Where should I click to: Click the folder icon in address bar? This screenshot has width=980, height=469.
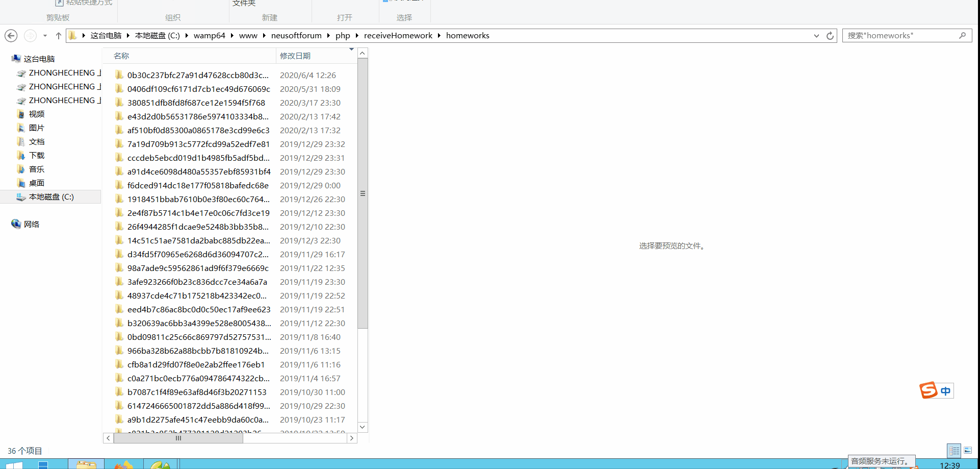tap(73, 35)
